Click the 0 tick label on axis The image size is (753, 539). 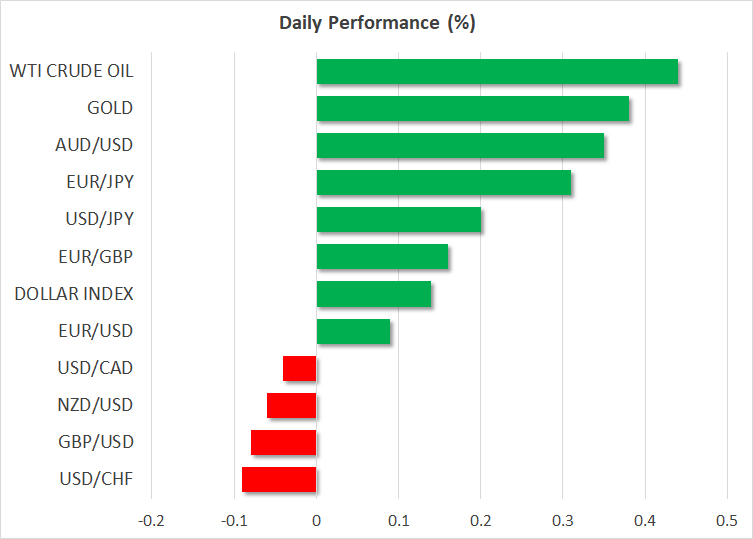[x=316, y=520]
